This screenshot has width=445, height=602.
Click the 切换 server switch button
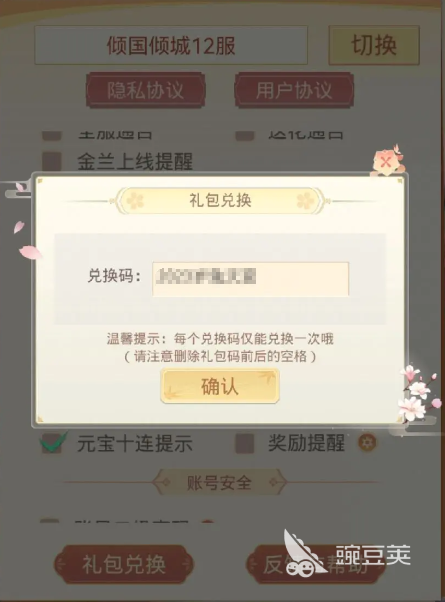(374, 45)
